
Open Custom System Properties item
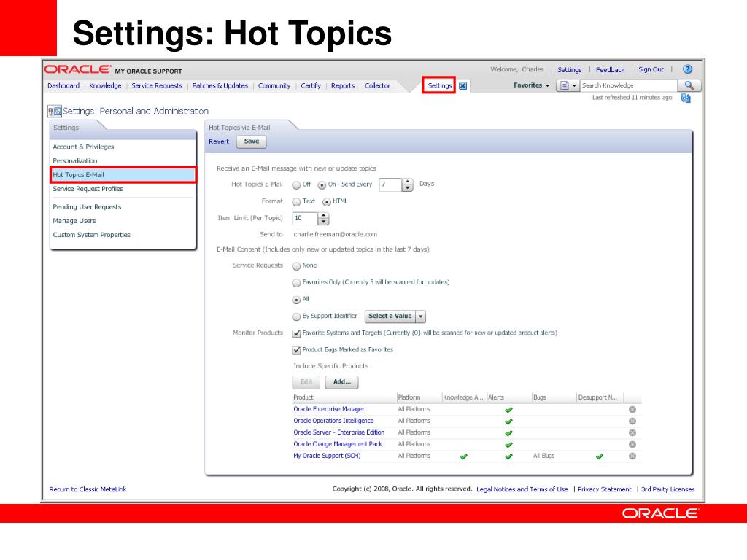[91, 235]
